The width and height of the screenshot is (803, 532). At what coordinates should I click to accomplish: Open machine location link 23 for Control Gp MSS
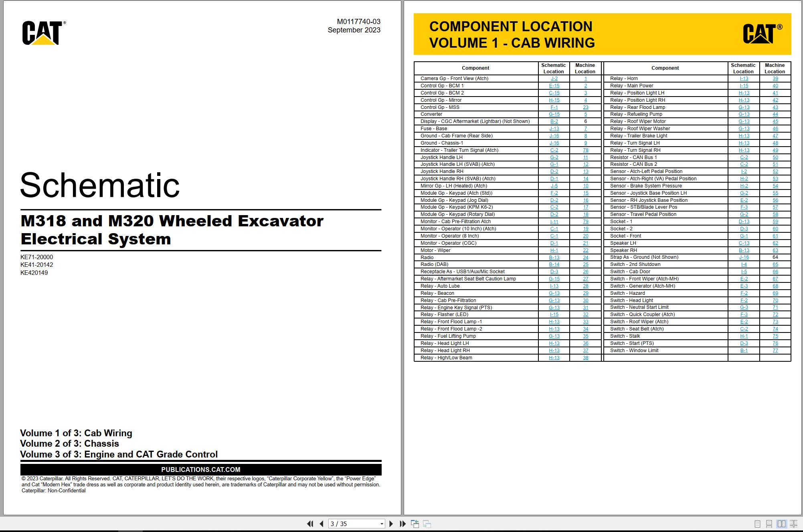click(586, 107)
